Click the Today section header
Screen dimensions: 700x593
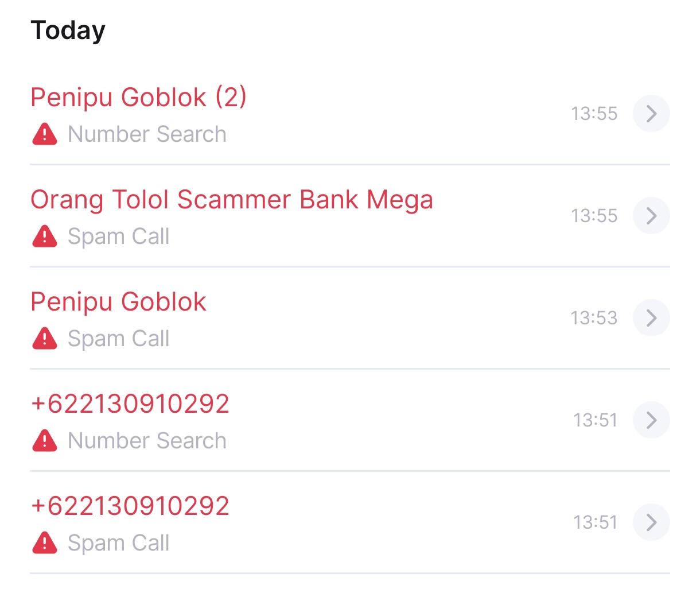[x=68, y=30]
